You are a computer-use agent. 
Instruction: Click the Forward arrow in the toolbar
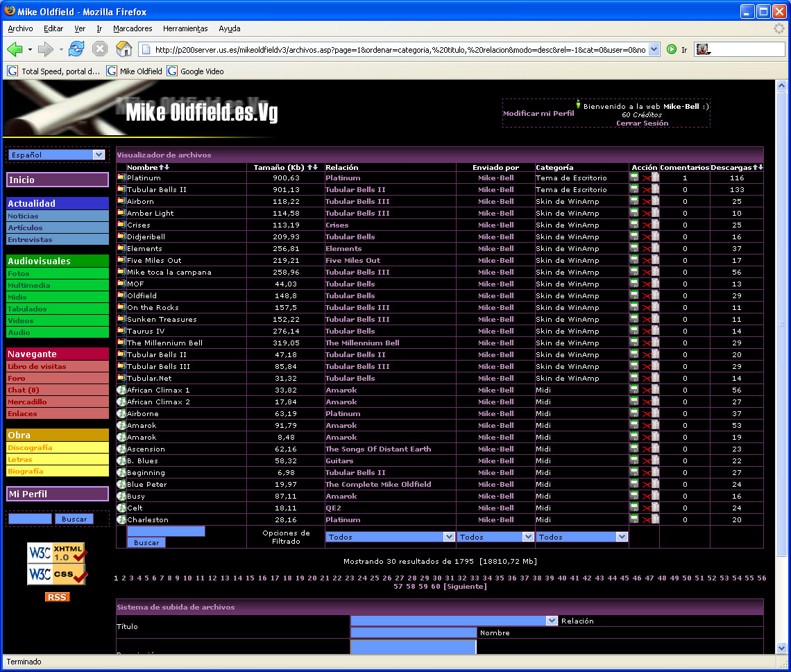pyautogui.click(x=45, y=49)
